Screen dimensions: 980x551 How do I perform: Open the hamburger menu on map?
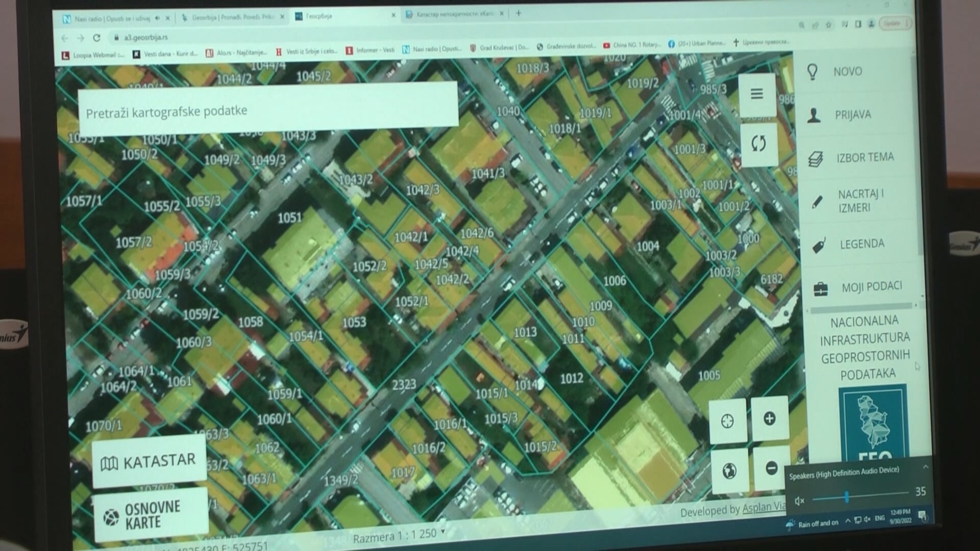tap(756, 94)
